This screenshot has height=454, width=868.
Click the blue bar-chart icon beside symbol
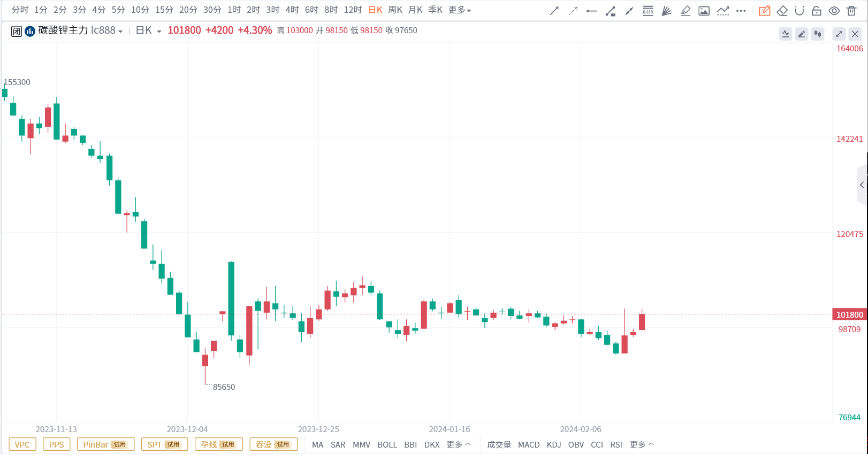point(30,31)
